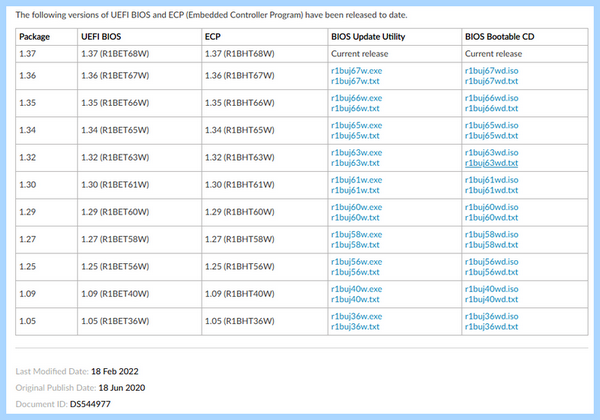The image size is (600, 420).
Task: Download r1buj63wd.iso image
Action: tap(491, 153)
